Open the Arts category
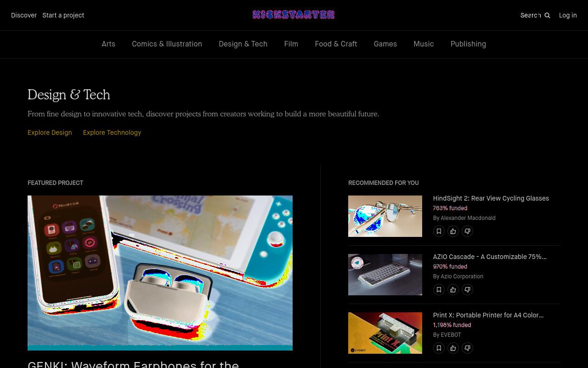The width and height of the screenshot is (588, 368). point(108,44)
